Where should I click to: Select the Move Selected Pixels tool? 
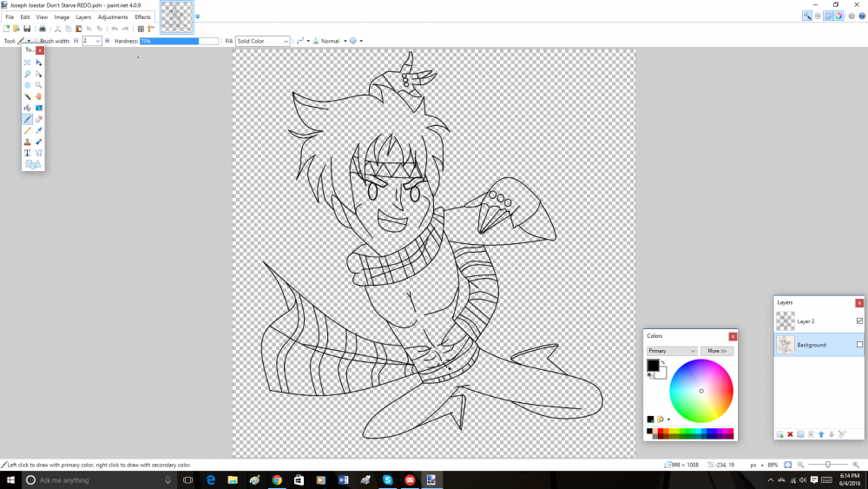[x=39, y=63]
